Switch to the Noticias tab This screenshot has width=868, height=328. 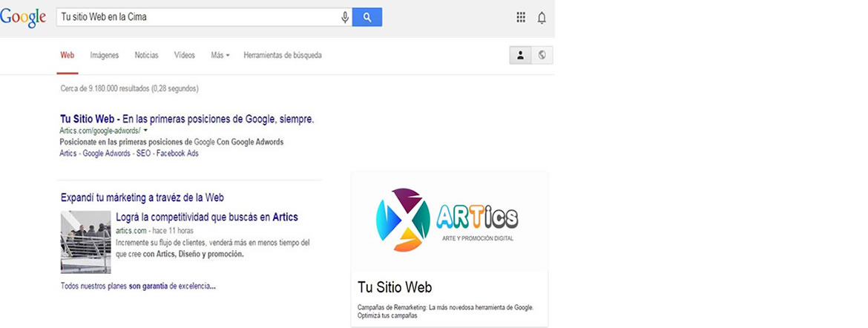[147, 56]
